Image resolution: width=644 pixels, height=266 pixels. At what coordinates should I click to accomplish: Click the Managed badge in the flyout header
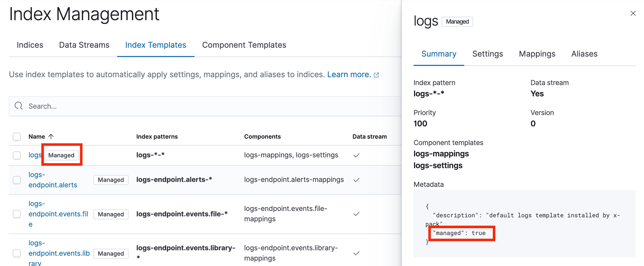457,22
